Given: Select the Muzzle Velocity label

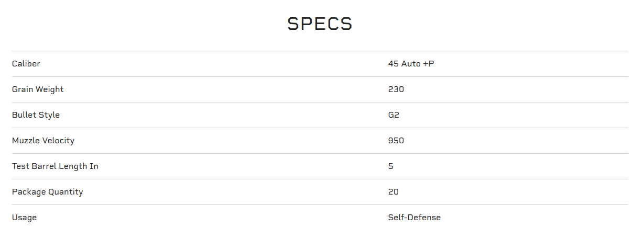Looking at the screenshot, I should click(43, 141).
